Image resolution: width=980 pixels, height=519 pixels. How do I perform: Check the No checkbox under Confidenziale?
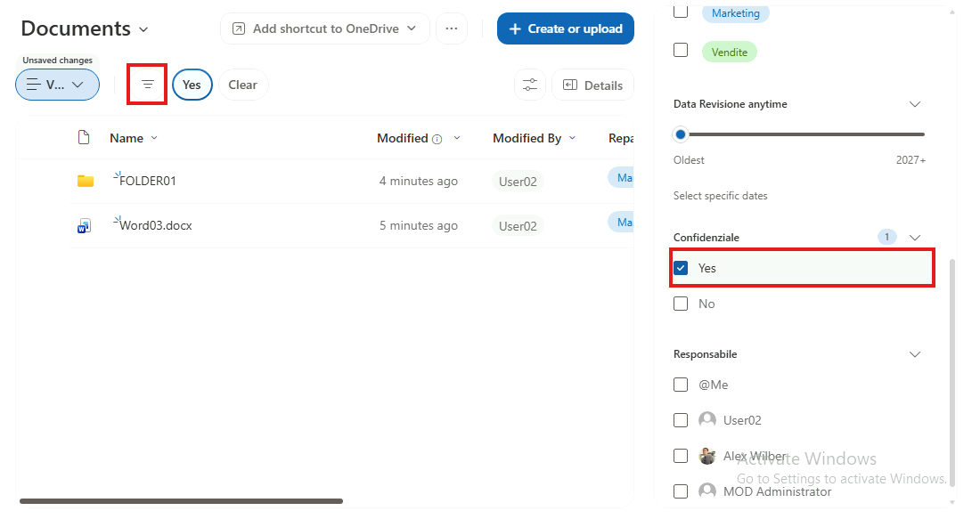click(681, 304)
